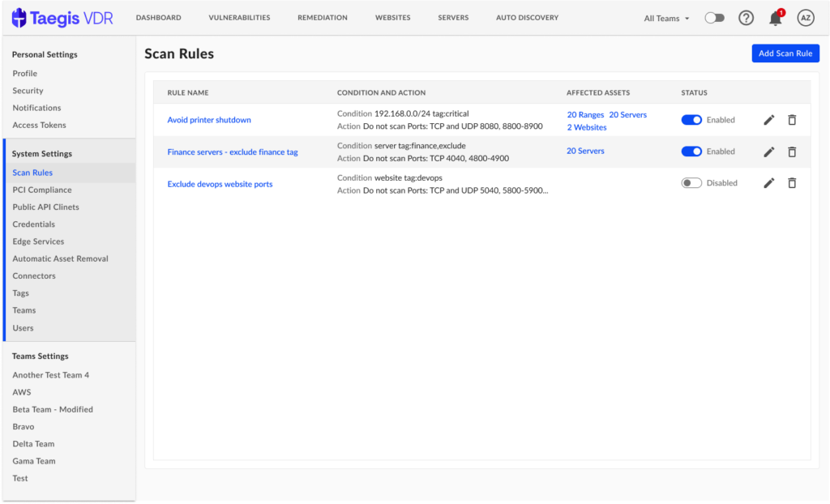Select Another Test Team 4

(x=51, y=375)
